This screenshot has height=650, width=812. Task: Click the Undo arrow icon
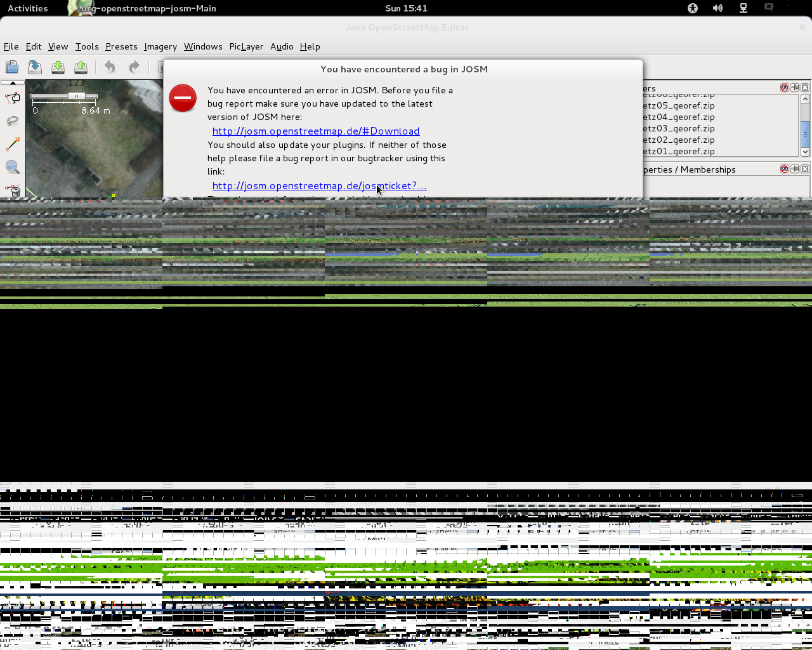(110, 67)
